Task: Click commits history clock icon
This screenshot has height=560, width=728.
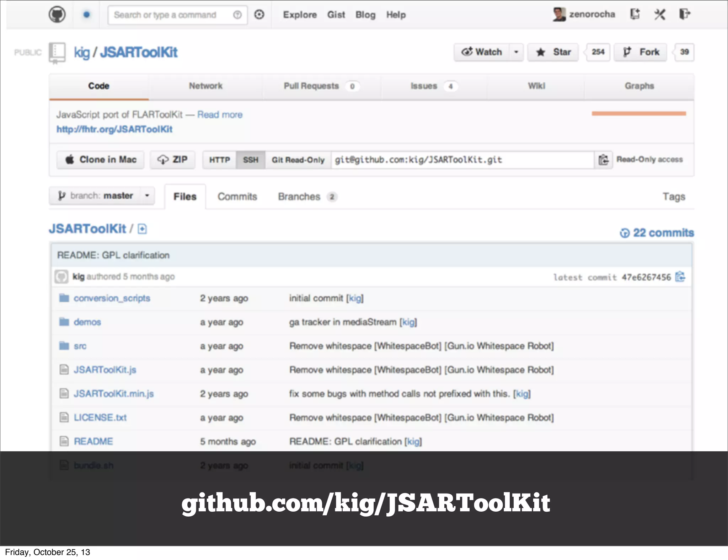Action: click(625, 233)
